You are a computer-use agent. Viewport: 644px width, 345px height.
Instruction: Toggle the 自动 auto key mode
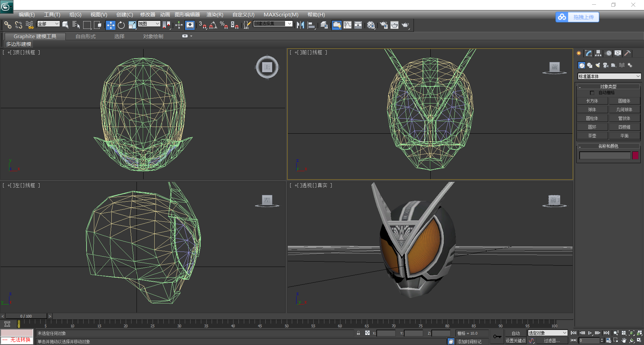point(516,333)
